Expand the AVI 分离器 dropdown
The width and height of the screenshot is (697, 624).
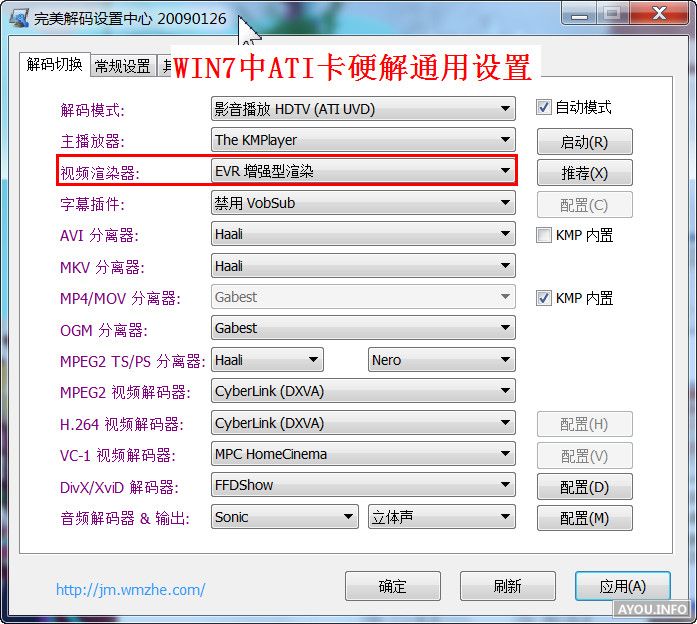coord(363,234)
